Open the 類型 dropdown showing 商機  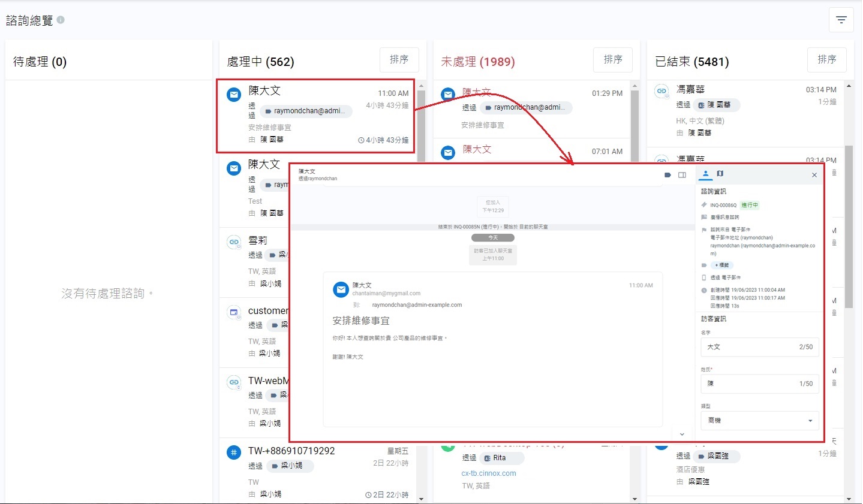(759, 421)
